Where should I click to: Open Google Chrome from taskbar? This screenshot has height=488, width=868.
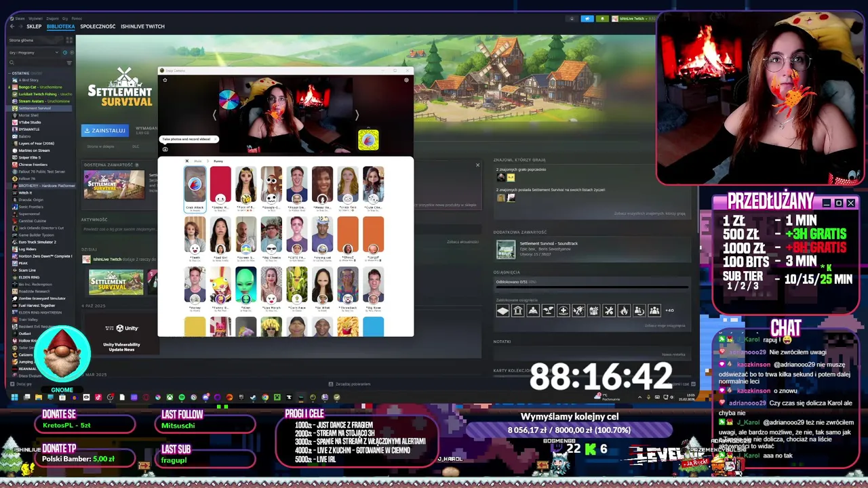[264, 397]
